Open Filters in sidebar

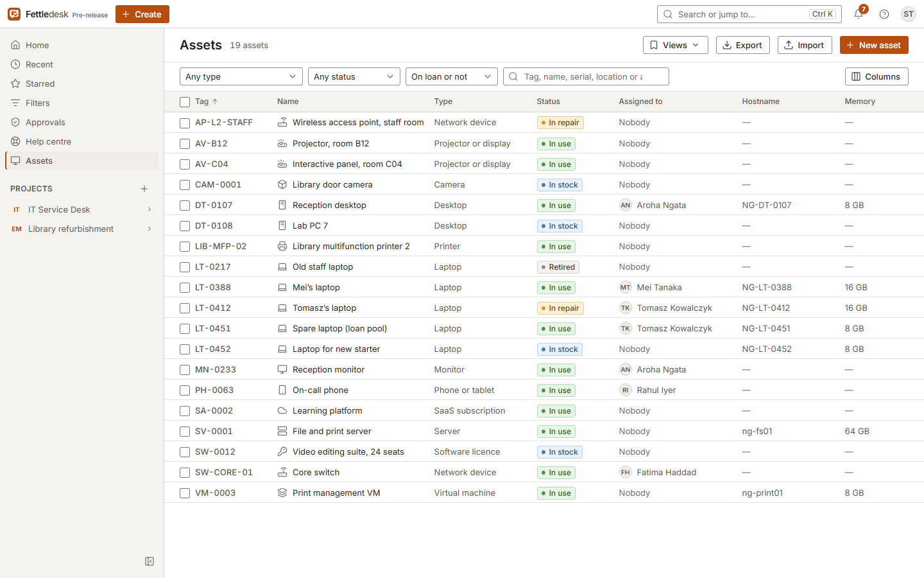81,103
